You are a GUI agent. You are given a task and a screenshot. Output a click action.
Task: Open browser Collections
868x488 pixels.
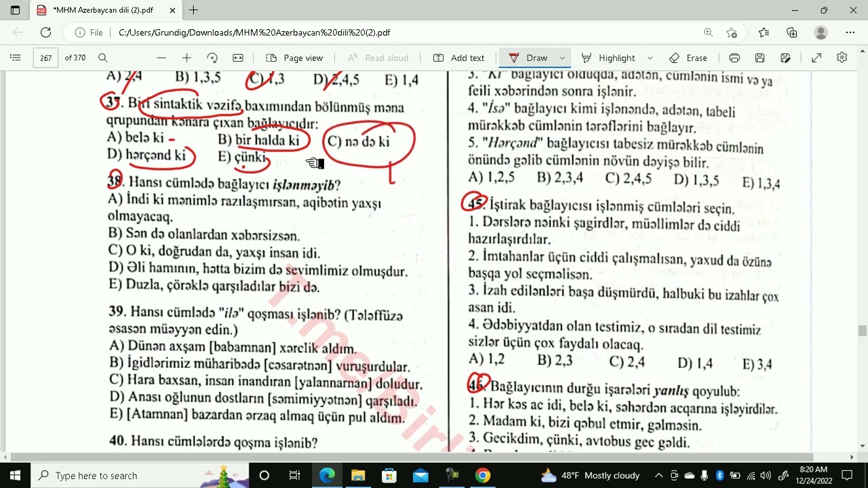tap(792, 32)
